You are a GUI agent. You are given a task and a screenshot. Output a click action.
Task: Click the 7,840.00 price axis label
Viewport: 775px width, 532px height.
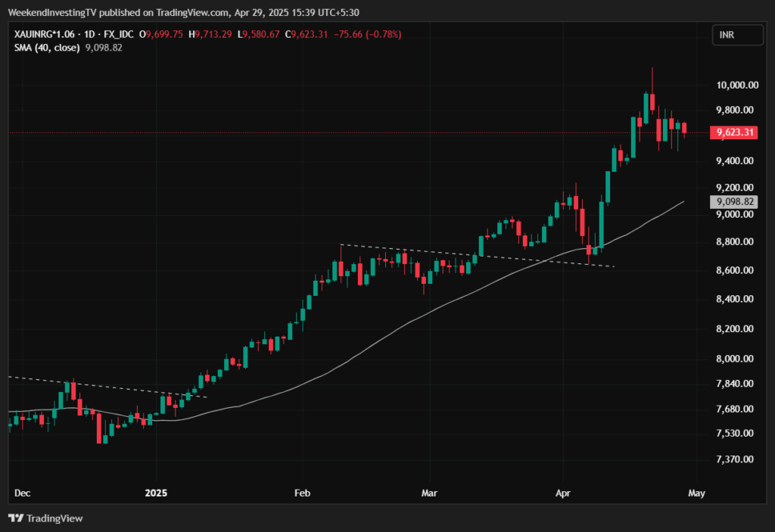(x=735, y=384)
